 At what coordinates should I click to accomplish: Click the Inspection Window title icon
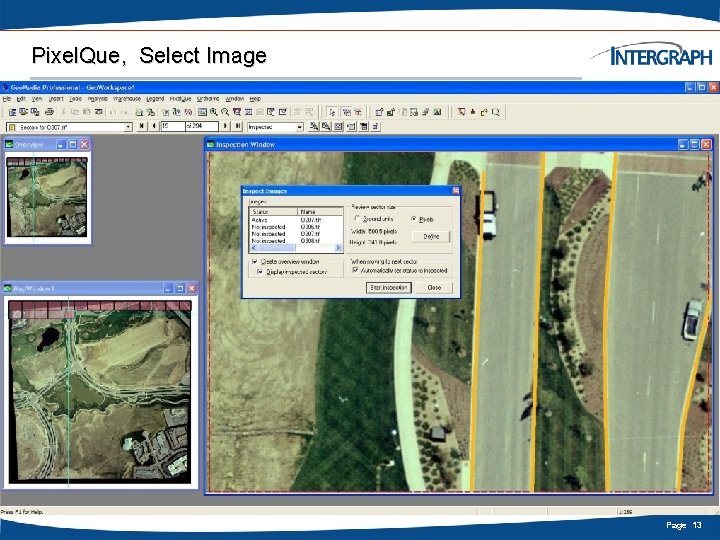(211, 145)
